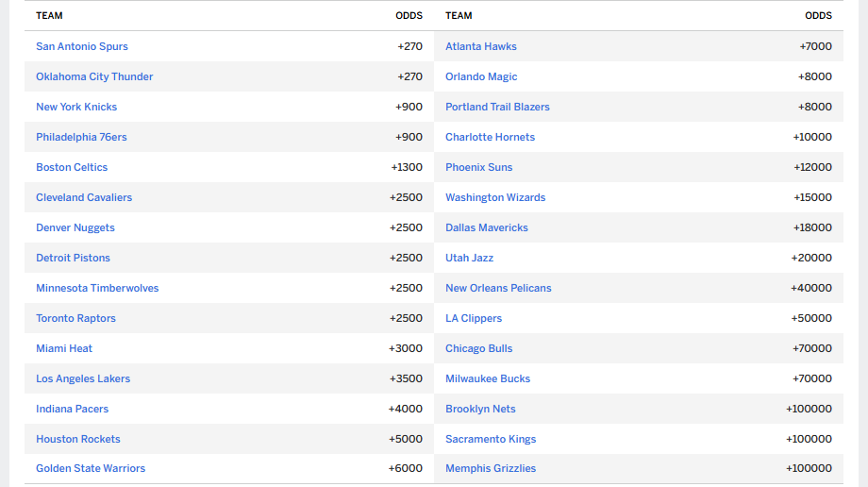868x487 pixels.
Task: Click the Miami Heat link
Action: pos(64,348)
